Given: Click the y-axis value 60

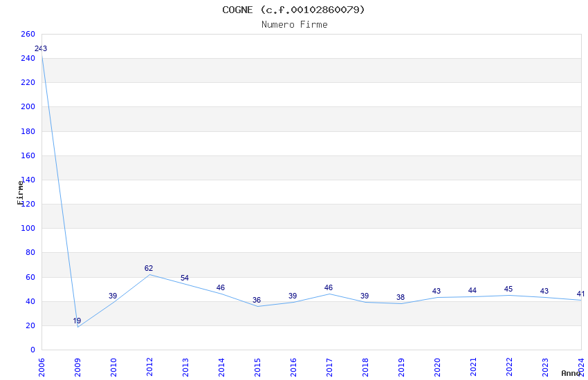Looking at the screenshot, I should (30, 278).
